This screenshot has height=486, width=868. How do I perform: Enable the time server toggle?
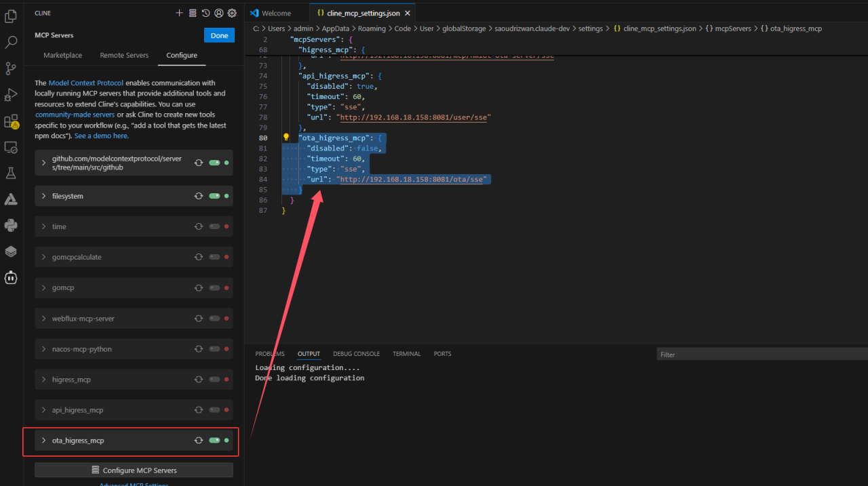click(x=214, y=226)
